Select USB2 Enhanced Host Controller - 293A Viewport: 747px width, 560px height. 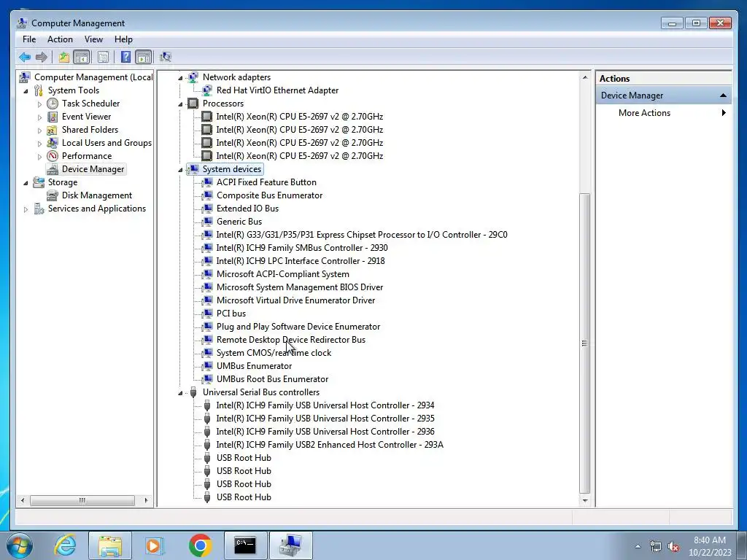point(330,445)
